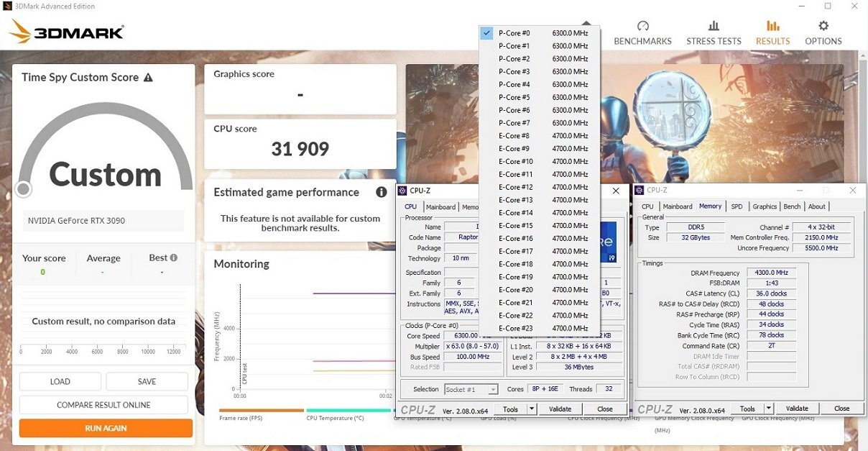The width and height of the screenshot is (868, 451).
Task: Click the Command Rate value 2T
Action: pyautogui.click(x=772, y=346)
